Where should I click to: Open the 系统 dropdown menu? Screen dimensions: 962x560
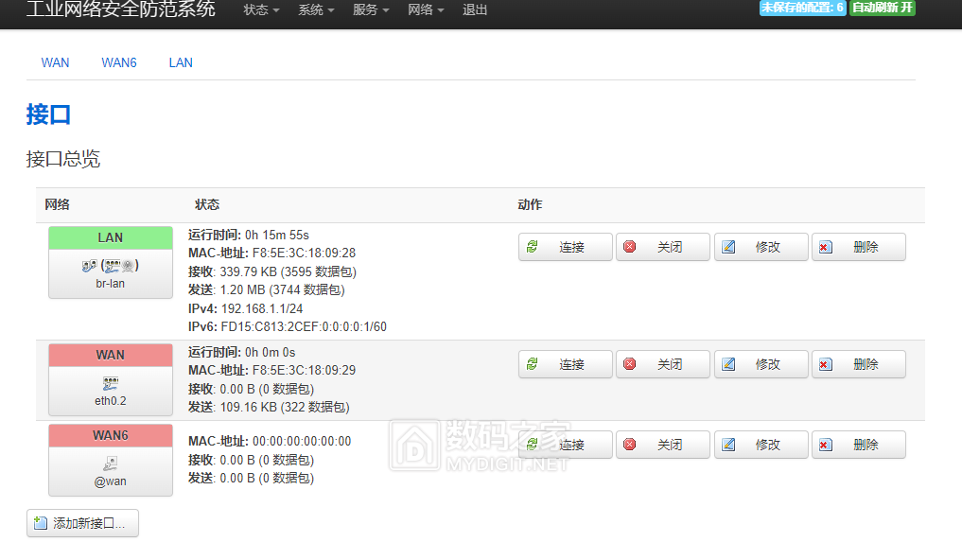point(316,10)
